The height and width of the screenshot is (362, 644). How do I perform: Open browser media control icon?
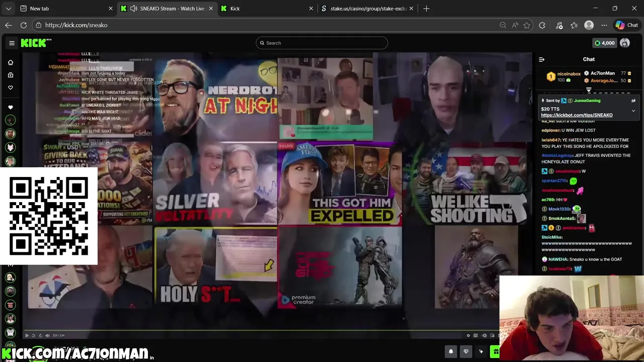point(559,25)
